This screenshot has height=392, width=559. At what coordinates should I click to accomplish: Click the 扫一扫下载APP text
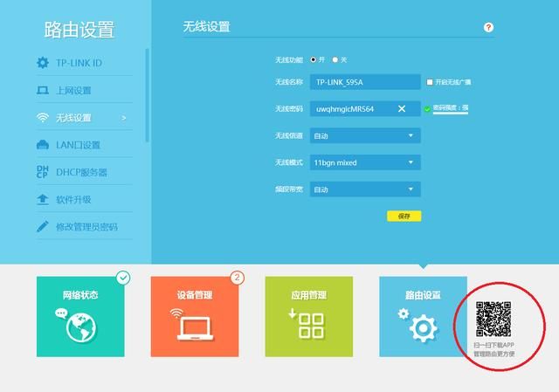pyautogui.click(x=493, y=345)
